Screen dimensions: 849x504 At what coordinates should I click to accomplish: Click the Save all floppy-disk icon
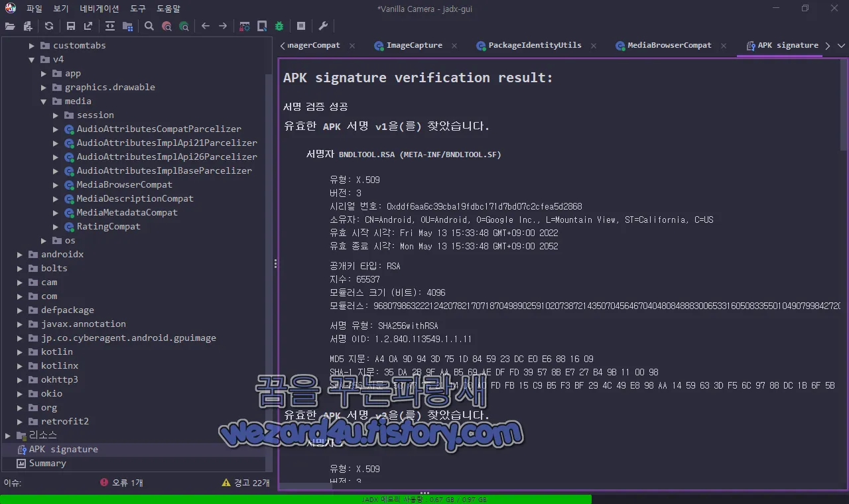[x=71, y=27]
